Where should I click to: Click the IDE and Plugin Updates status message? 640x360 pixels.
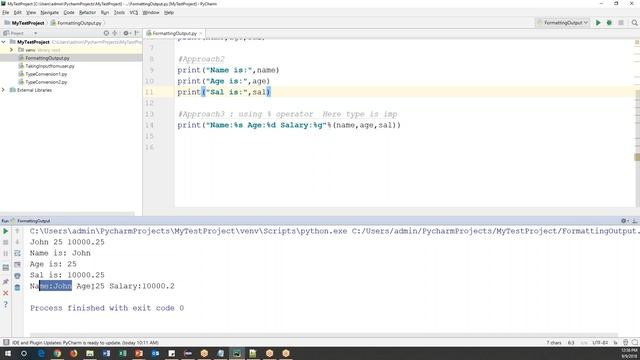point(85,343)
